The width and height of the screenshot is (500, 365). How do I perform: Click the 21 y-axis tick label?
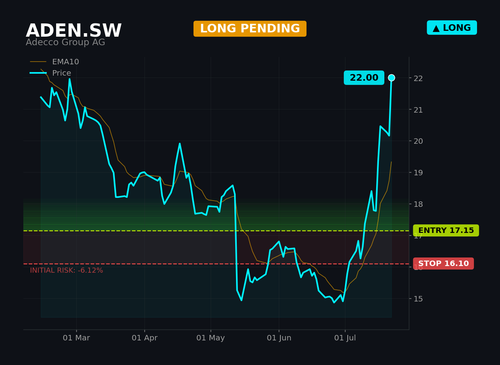click(x=418, y=110)
